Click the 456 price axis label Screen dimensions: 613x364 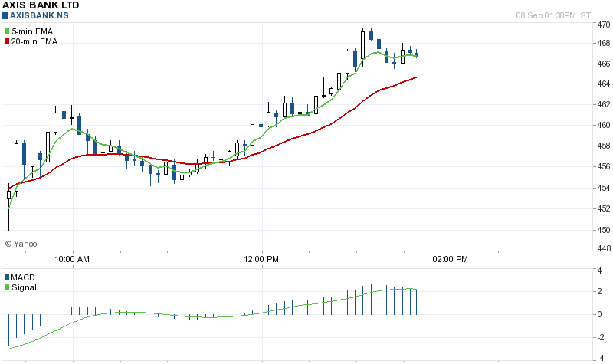coord(604,166)
